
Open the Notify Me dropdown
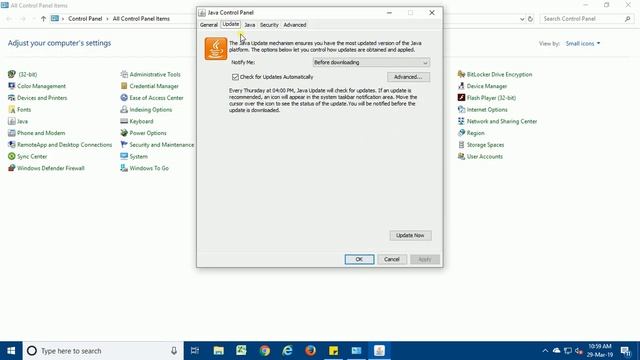(371, 62)
